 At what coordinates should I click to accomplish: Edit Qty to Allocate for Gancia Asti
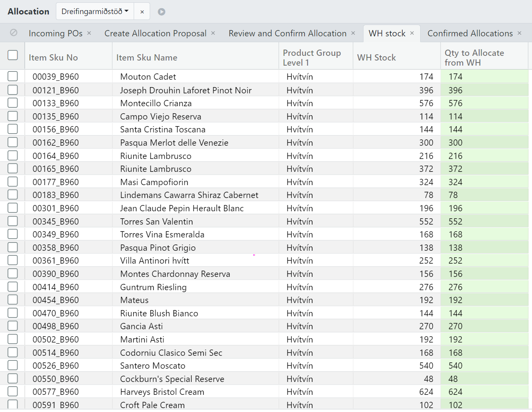tap(484, 326)
